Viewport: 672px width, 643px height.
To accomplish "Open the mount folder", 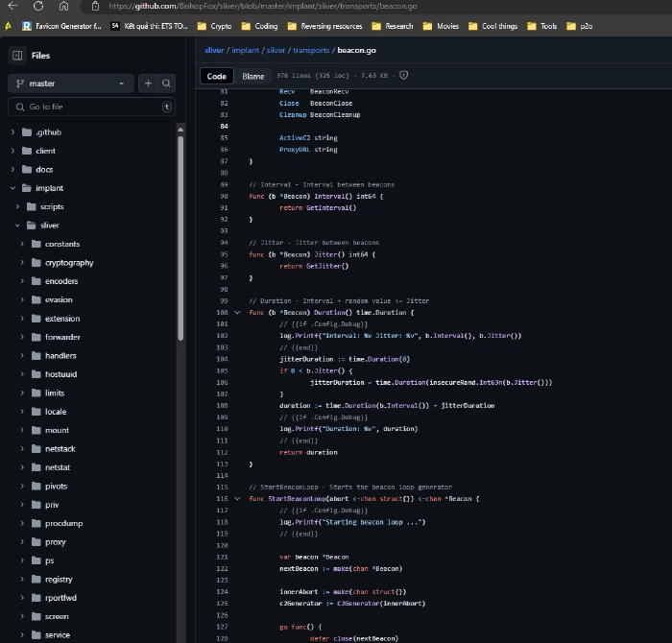I will (57, 430).
